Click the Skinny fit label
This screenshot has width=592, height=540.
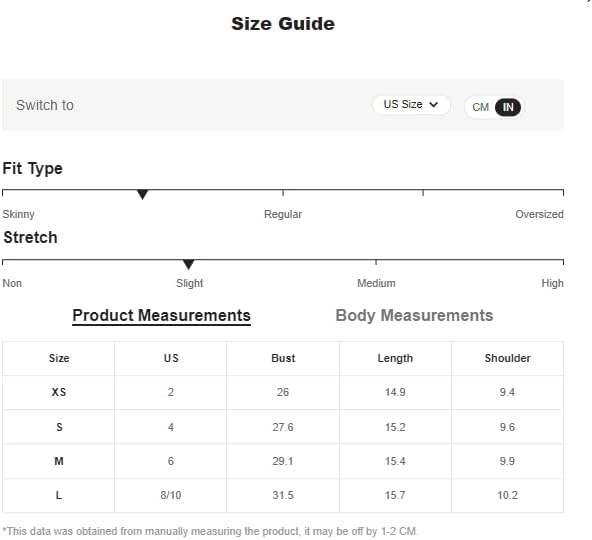click(18, 214)
